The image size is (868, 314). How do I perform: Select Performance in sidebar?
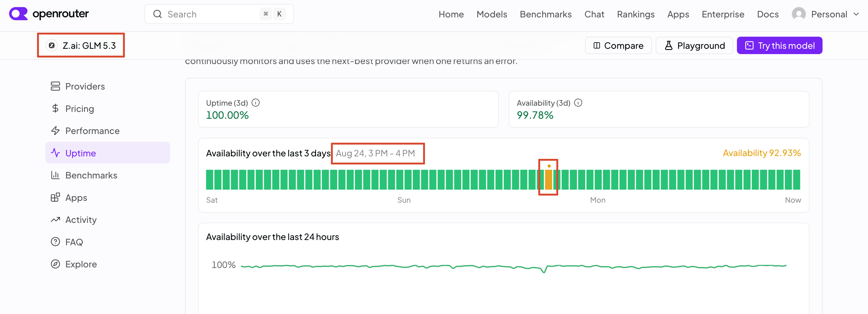[107, 131]
